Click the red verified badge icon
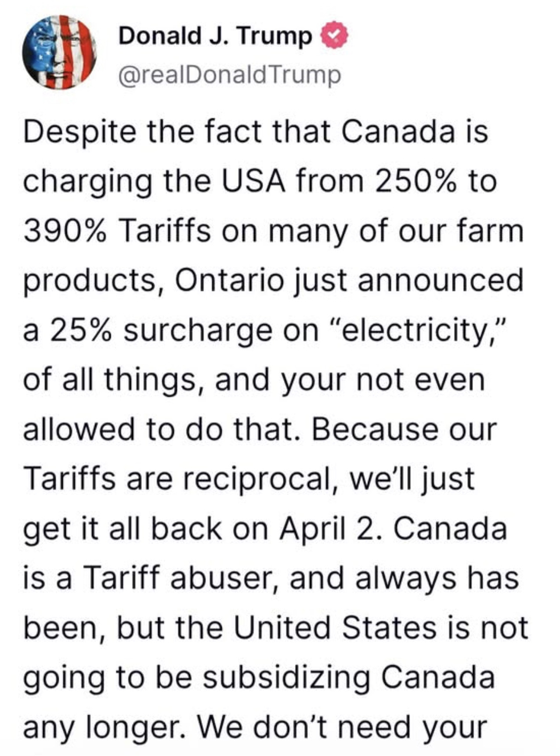 [336, 36]
